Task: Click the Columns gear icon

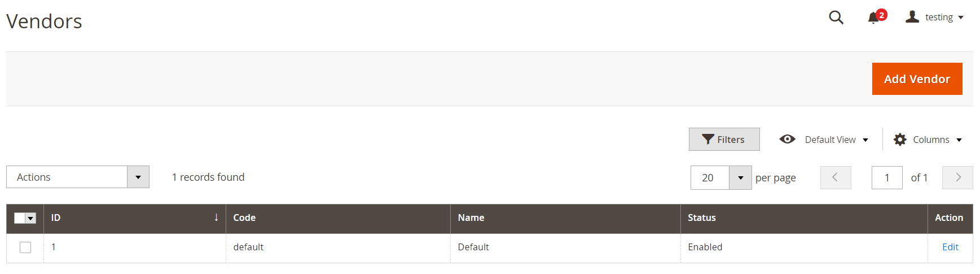Action: point(900,140)
